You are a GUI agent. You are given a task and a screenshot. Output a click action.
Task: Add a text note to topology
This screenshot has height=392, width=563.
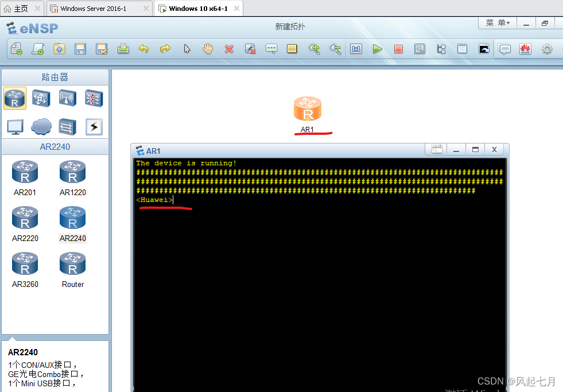271,49
